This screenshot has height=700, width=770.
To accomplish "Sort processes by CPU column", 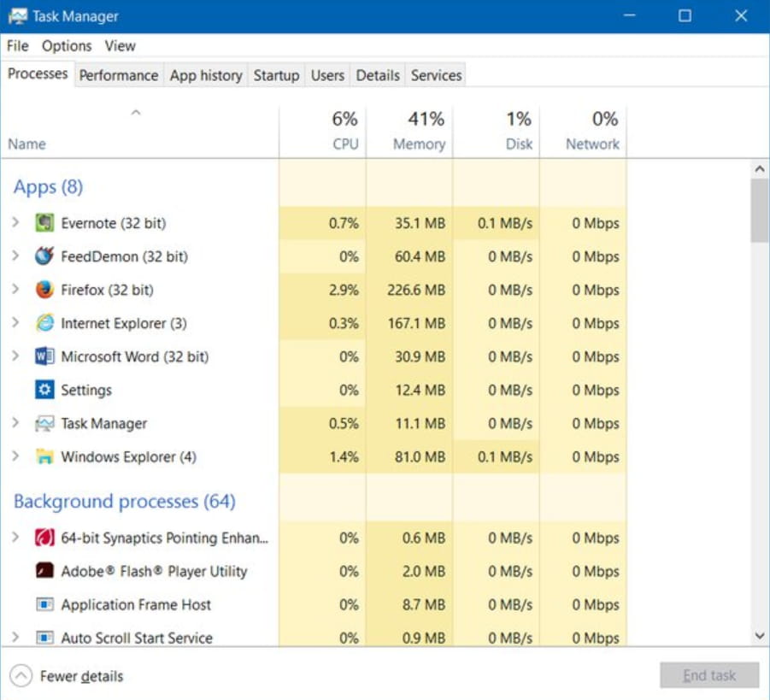I will tap(323, 132).
